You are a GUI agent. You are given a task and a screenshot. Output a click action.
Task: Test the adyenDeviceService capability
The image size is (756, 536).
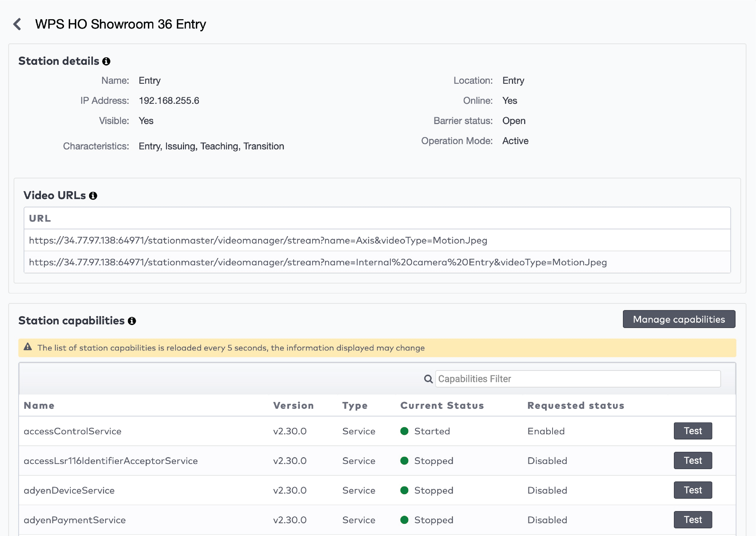(x=693, y=490)
